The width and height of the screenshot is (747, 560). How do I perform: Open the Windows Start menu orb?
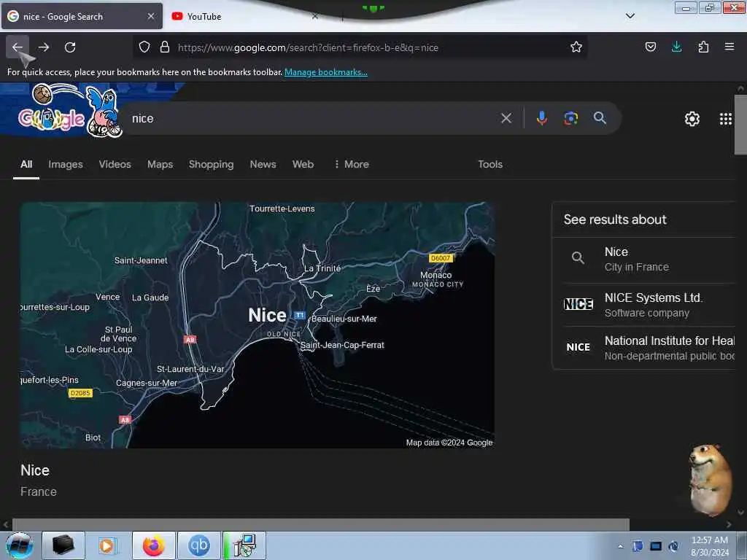tap(19, 545)
